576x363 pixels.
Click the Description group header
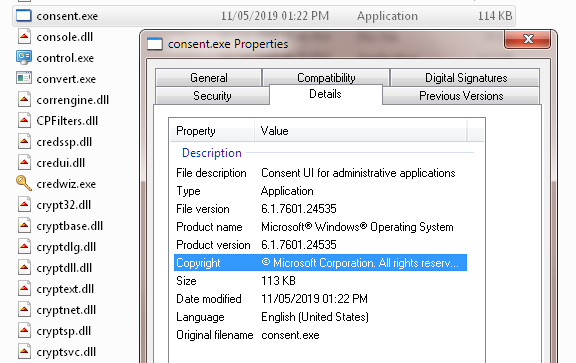[212, 153]
